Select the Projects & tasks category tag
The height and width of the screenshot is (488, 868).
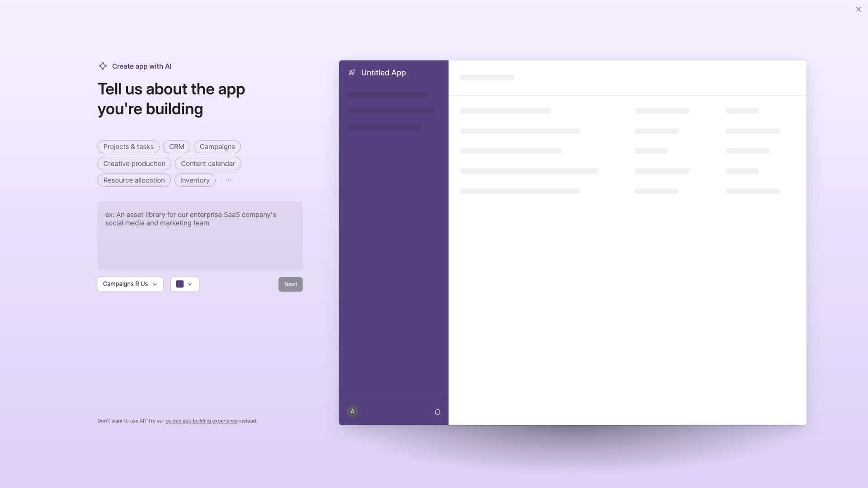pos(128,146)
